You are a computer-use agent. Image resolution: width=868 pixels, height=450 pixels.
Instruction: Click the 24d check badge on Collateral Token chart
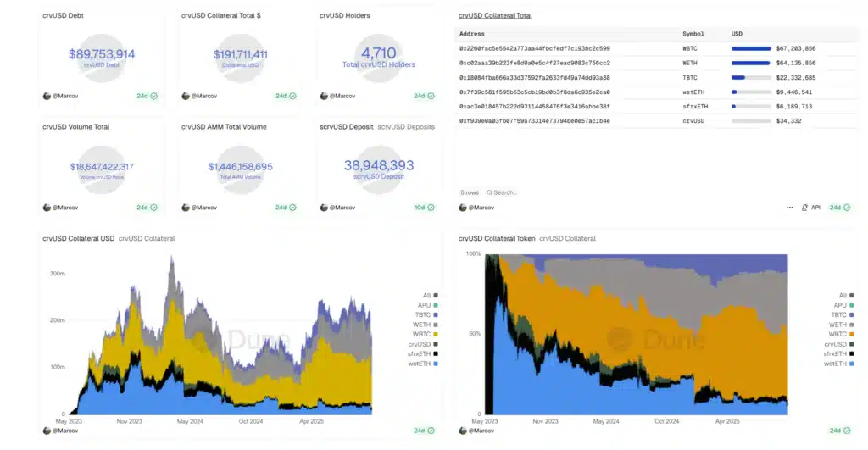(840, 431)
